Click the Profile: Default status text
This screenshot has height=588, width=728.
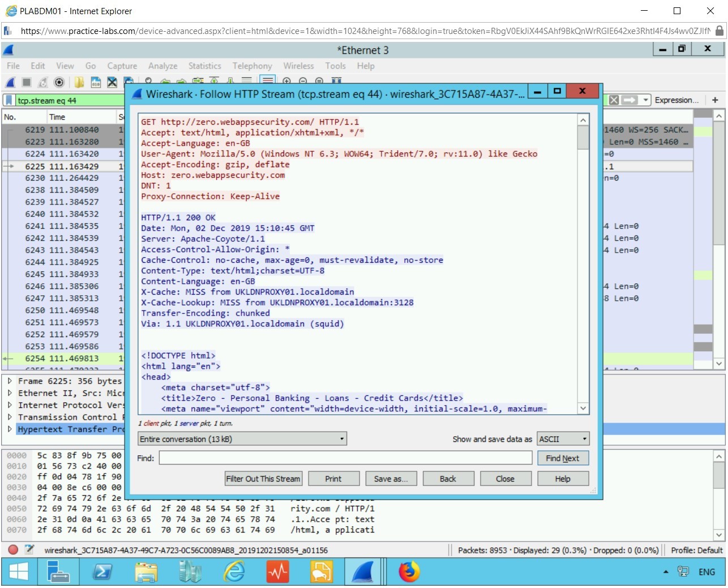point(696,550)
